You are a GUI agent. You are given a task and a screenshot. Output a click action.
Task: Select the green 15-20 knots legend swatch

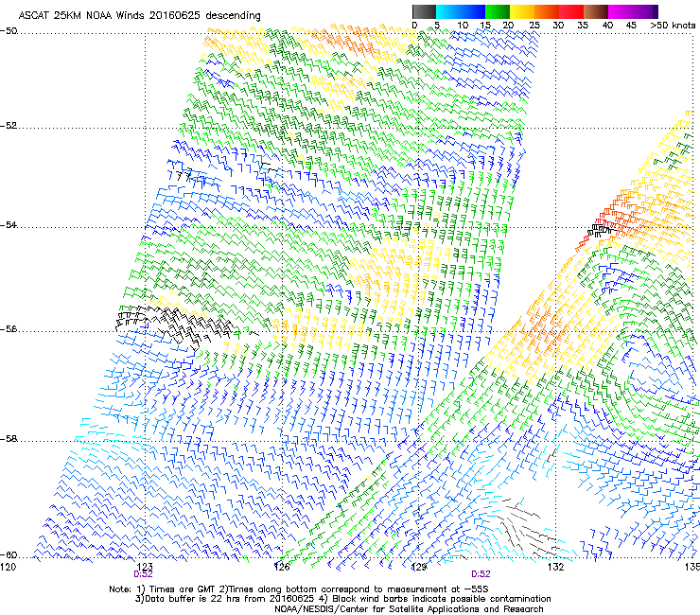click(498, 11)
